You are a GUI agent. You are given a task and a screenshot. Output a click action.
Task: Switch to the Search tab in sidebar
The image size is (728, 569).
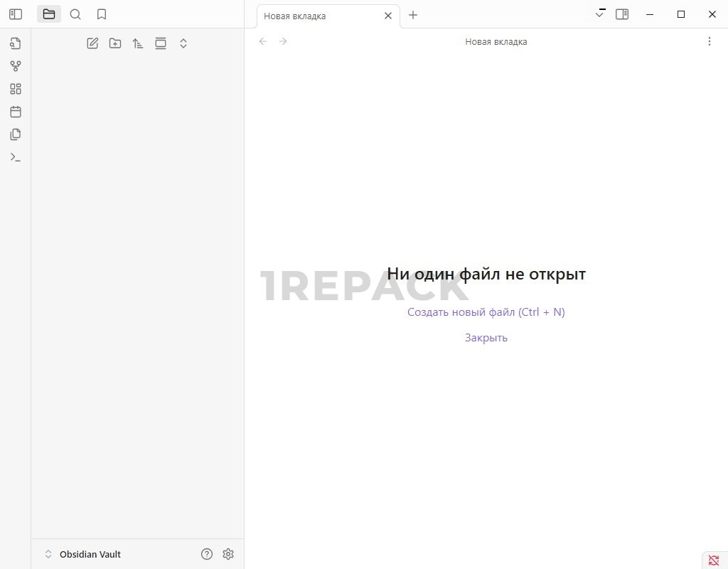[75, 14]
